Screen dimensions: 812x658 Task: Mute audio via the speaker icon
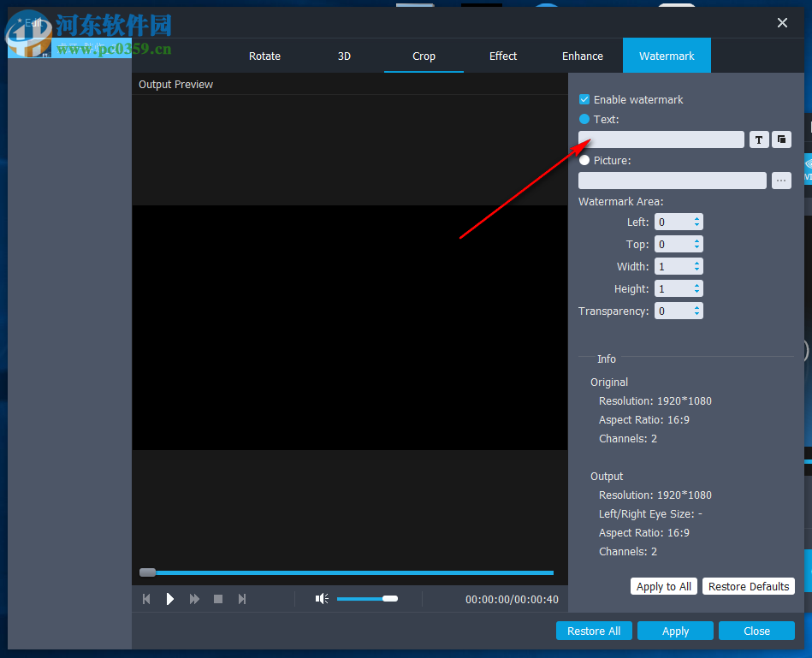tap(321, 598)
